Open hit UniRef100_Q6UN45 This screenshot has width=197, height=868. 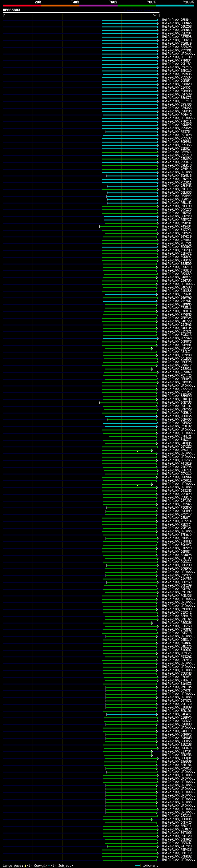click(x=177, y=23)
